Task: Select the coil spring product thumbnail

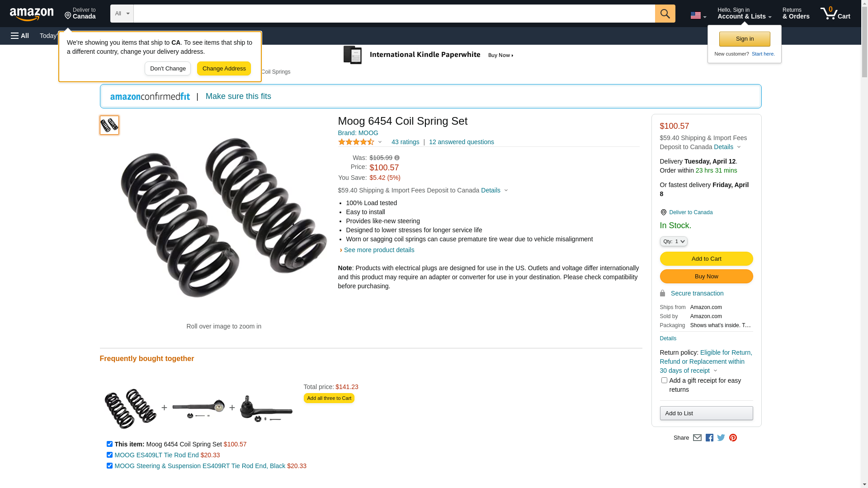Action: (109, 125)
